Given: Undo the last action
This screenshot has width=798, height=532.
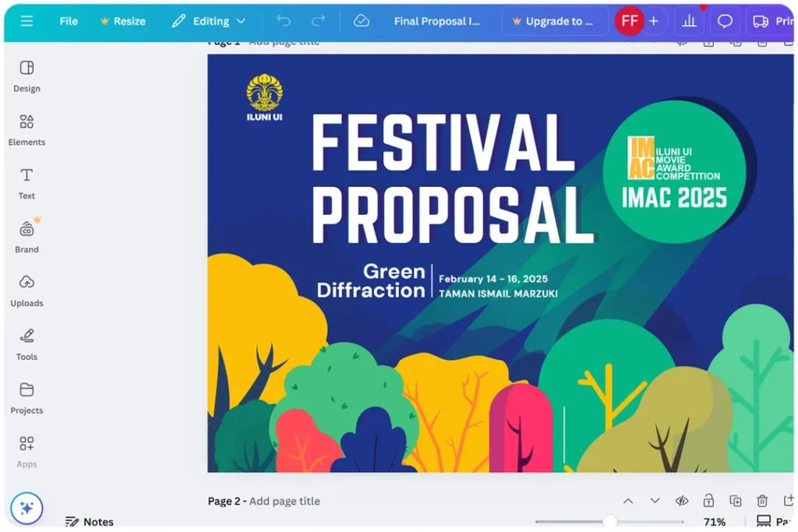Looking at the screenshot, I should click(x=284, y=21).
